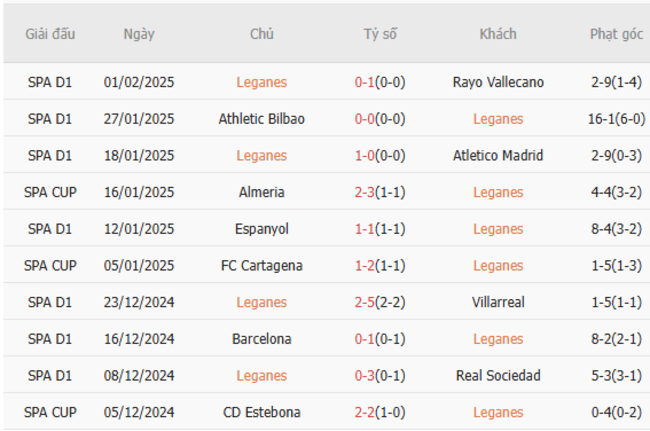Screen dimensions: 650x431
Task: Click Leganes in the 01/02/2025 row
Action: pyautogui.click(x=262, y=82)
